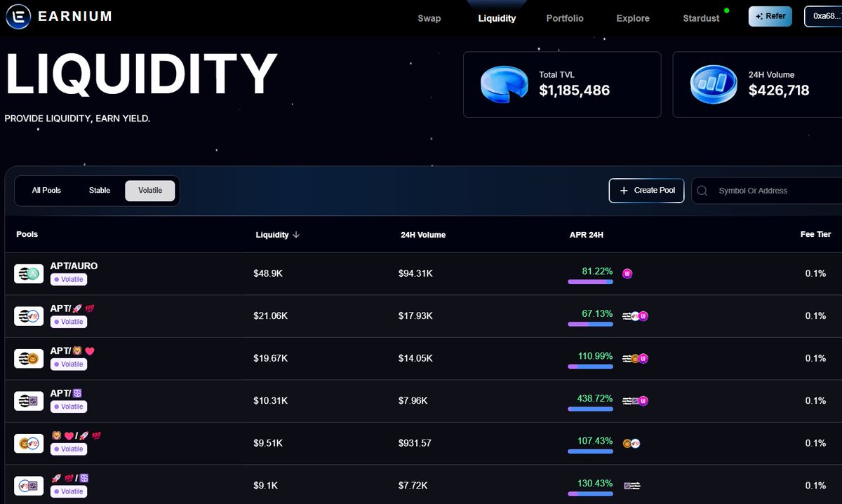This screenshot has height=504, width=842.
Task: Click the Refer button
Action: click(770, 16)
